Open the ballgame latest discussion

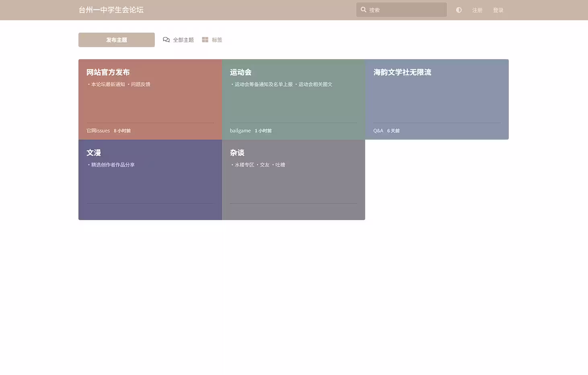pyautogui.click(x=240, y=131)
